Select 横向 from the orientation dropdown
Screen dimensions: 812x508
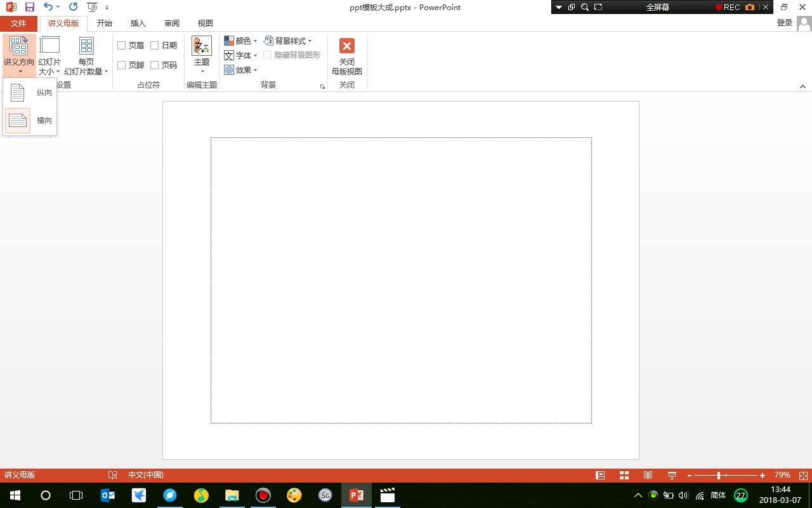click(29, 120)
